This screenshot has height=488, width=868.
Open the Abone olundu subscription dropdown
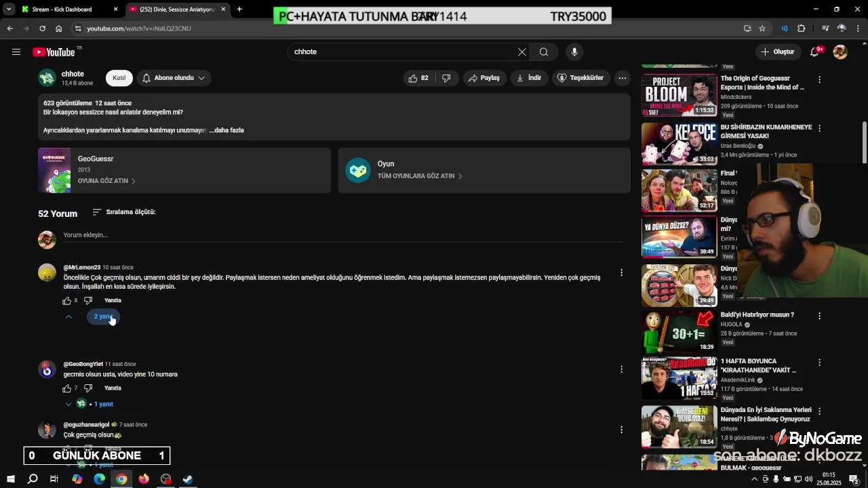pos(174,78)
